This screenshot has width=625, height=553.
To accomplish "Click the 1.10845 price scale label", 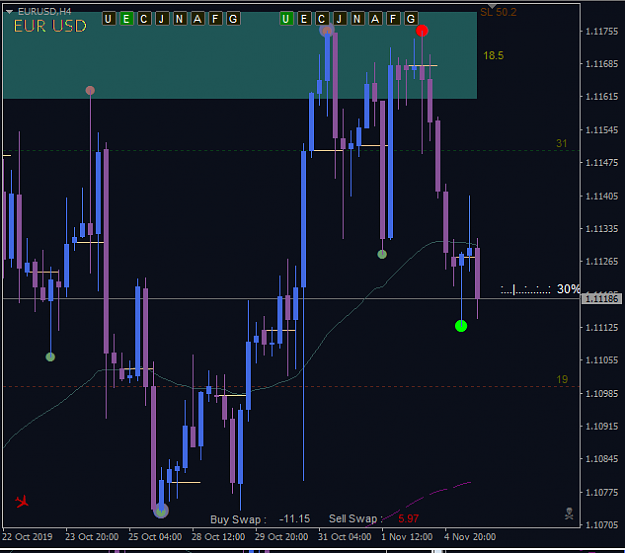I will pyautogui.click(x=602, y=459).
